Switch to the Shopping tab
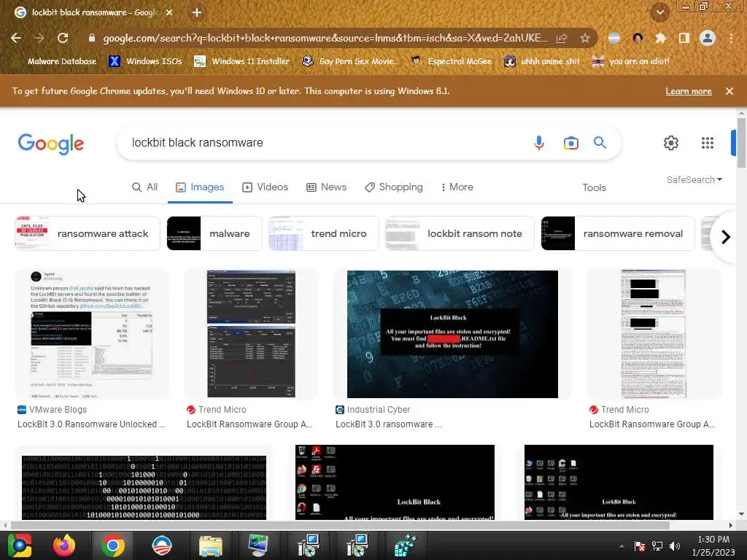 393,187
